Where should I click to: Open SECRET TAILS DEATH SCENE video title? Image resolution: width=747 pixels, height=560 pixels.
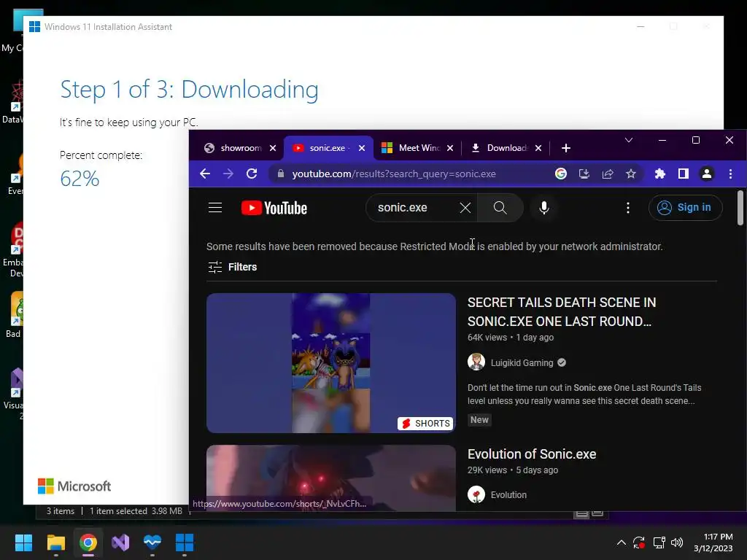tap(562, 312)
